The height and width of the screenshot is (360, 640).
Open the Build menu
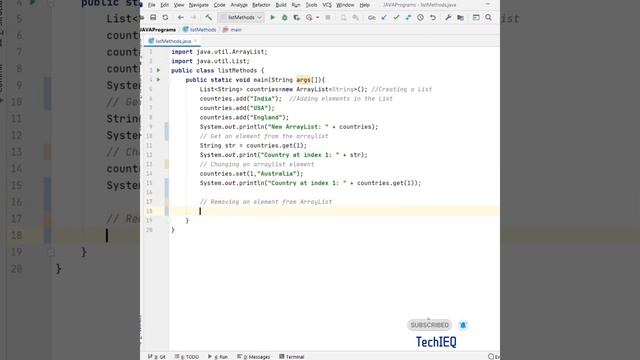tap(281, 5)
